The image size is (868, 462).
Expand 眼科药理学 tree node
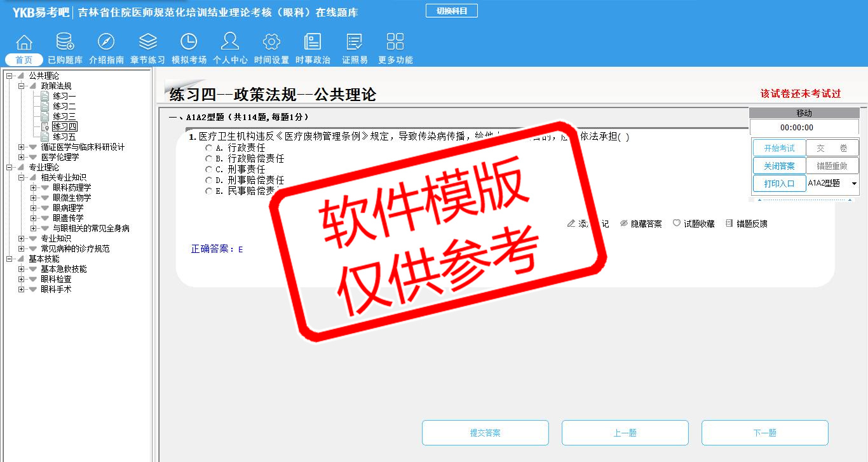coord(33,187)
